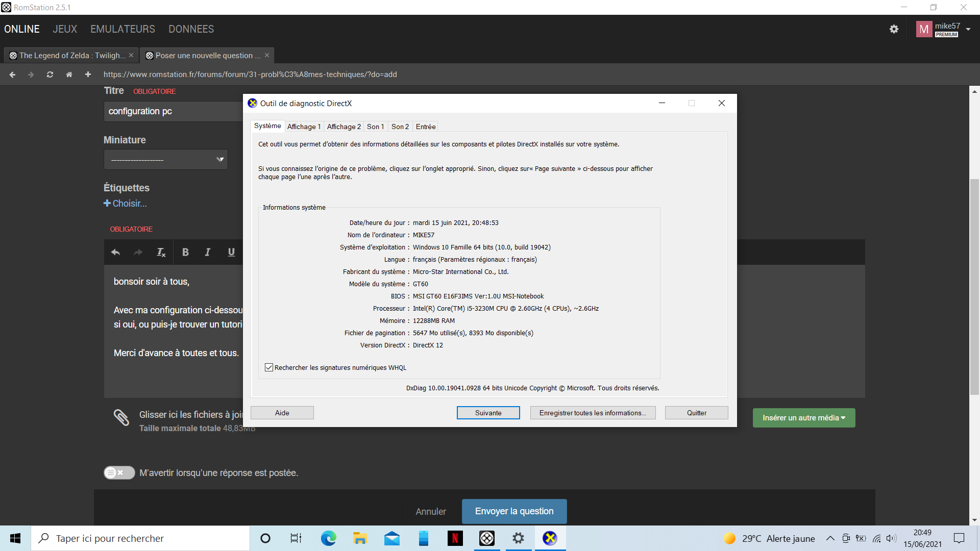Click the Suivante button
The image size is (980, 551).
pyautogui.click(x=488, y=413)
